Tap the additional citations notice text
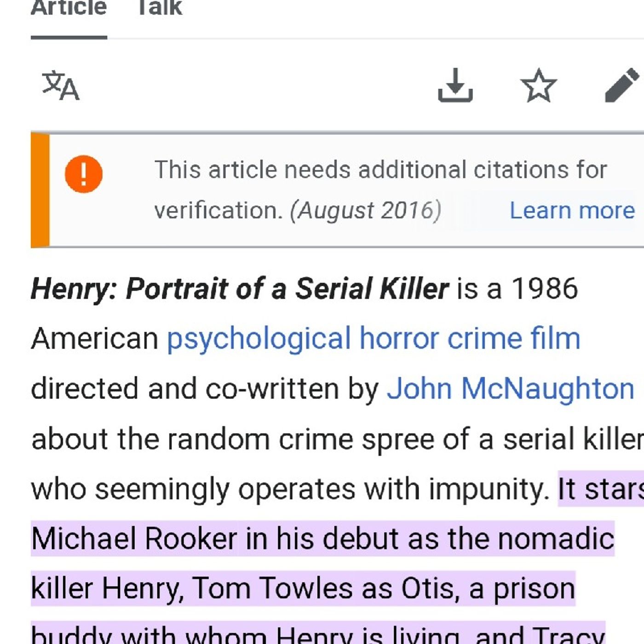This screenshot has width=644, height=644. coord(380,170)
